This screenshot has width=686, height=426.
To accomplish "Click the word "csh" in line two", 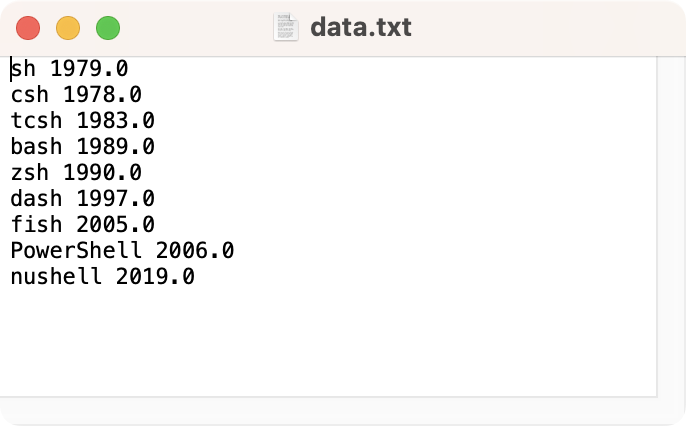I will point(30,95).
